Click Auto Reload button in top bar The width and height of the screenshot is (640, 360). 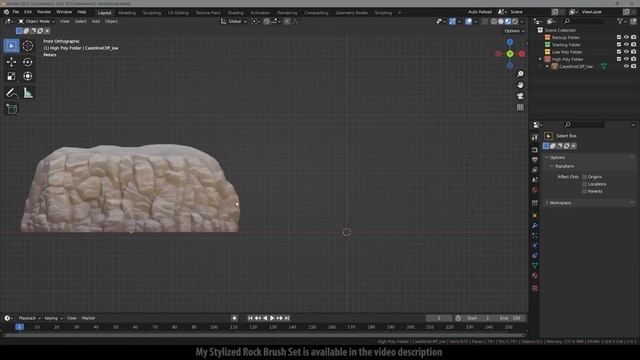point(480,12)
